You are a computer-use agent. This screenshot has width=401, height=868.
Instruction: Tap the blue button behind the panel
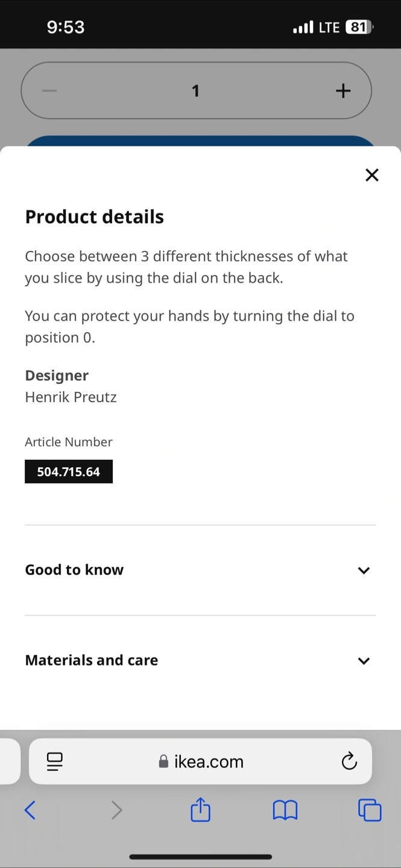200,141
